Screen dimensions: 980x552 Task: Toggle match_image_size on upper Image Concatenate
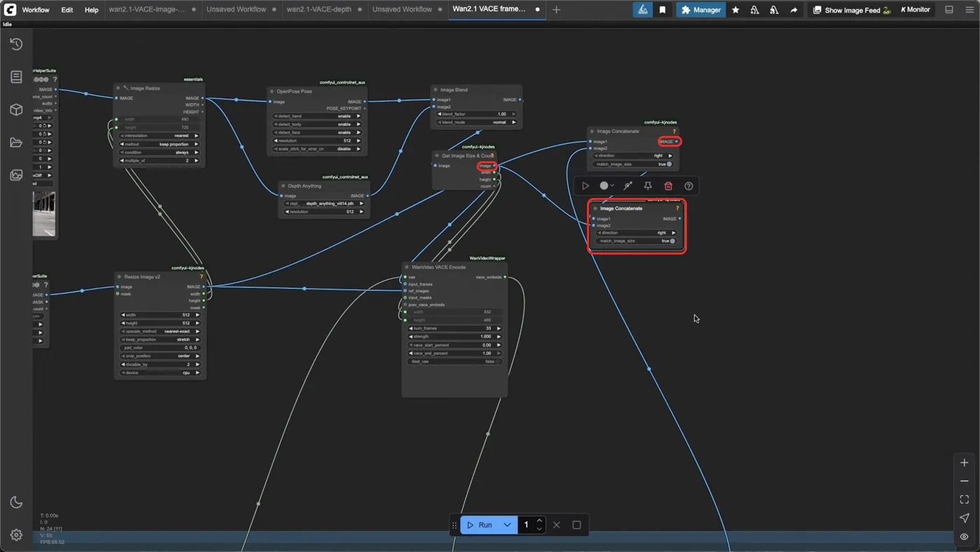click(633, 164)
